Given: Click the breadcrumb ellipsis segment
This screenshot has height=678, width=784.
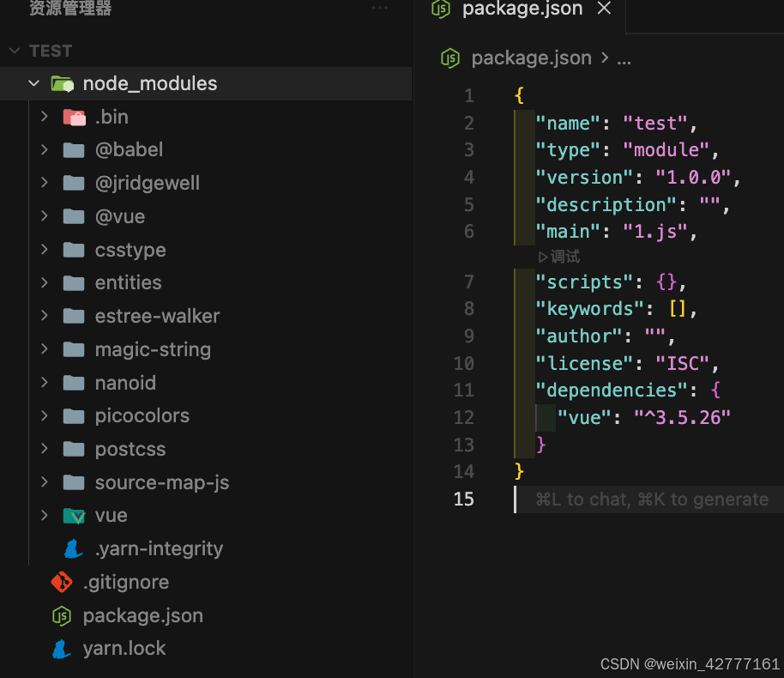Looking at the screenshot, I should tap(624, 60).
